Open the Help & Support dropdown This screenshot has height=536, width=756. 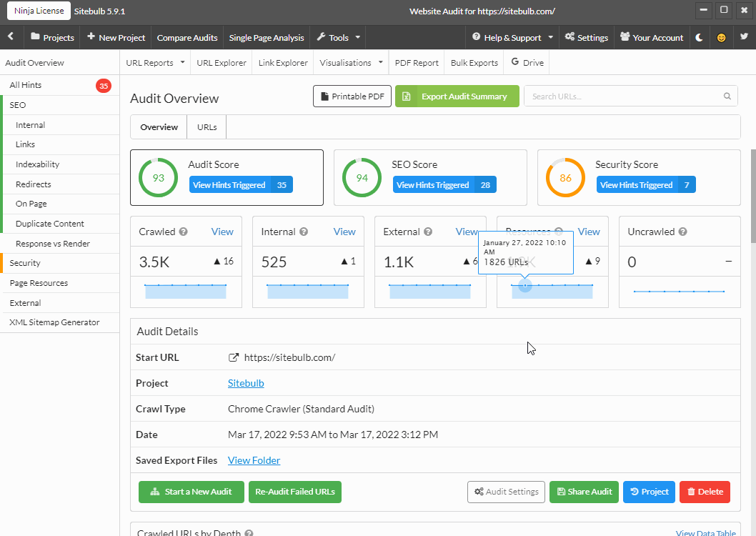(512, 38)
